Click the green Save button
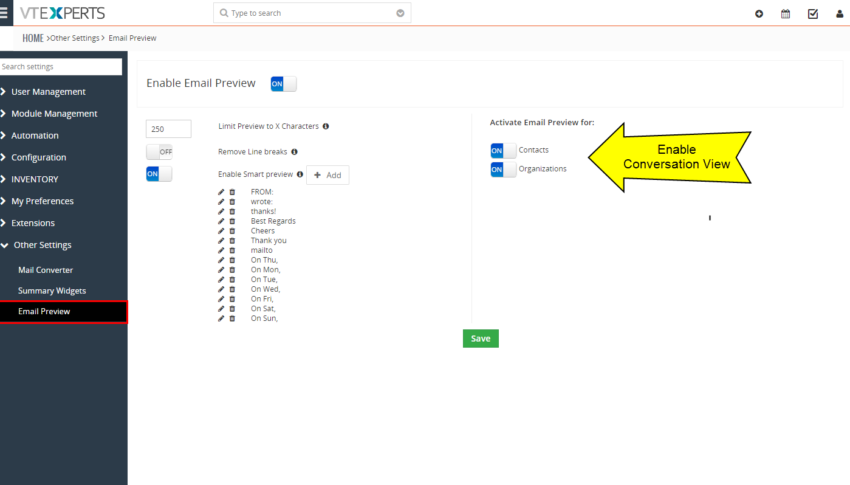Viewport: 850px width, 485px height. 481,339
